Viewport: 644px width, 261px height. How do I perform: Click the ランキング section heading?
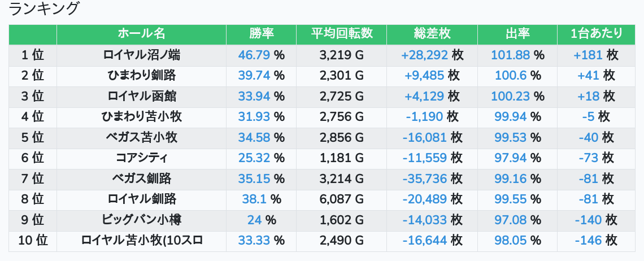coord(44,9)
